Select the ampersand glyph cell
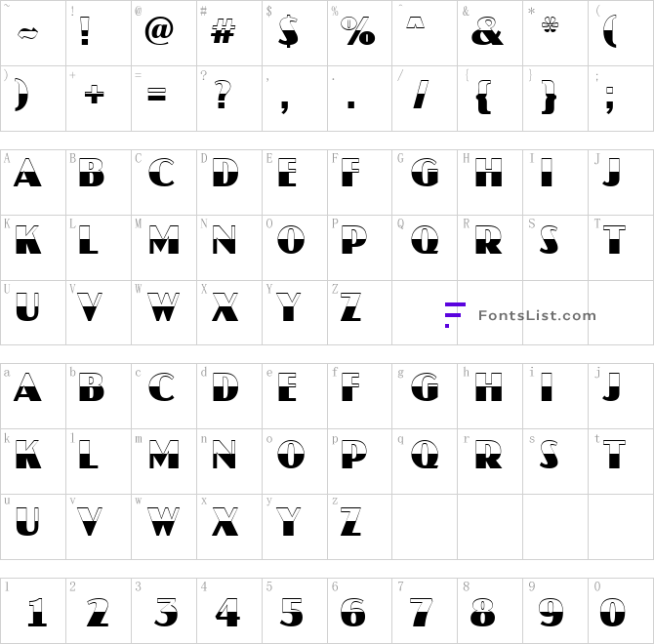654x644 pixels. tap(490, 33)
